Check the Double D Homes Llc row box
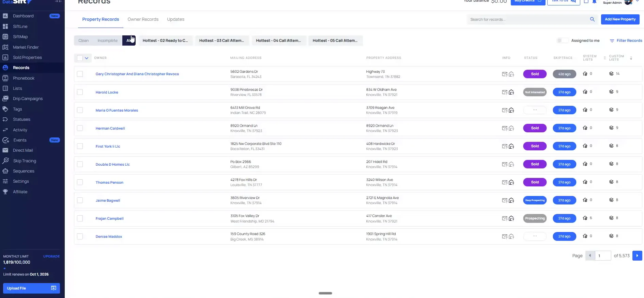This screenshot has height=298, width=644. [80, 164]
